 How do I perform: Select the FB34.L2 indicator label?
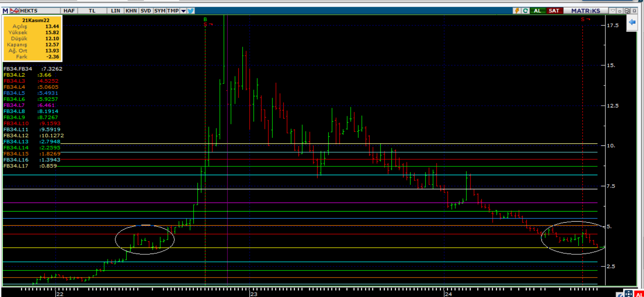[x=14, y=75]
